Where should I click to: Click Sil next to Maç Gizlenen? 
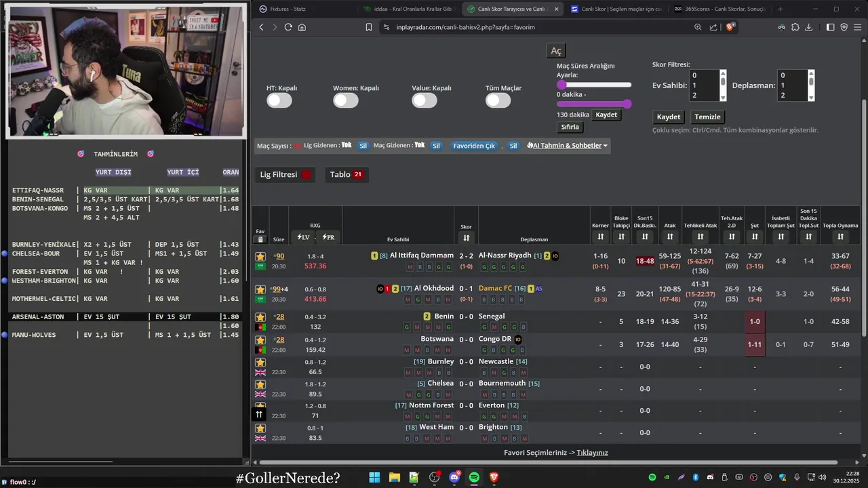436,146
